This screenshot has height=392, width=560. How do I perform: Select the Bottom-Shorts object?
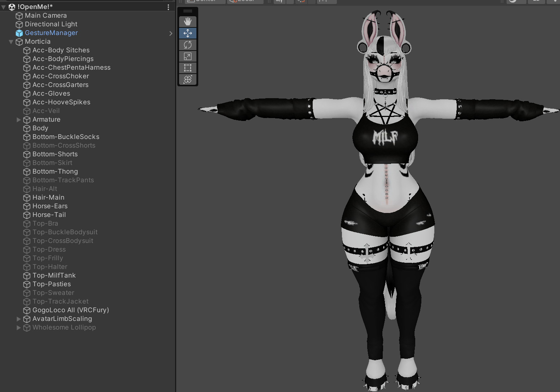[x=55, y=154]
